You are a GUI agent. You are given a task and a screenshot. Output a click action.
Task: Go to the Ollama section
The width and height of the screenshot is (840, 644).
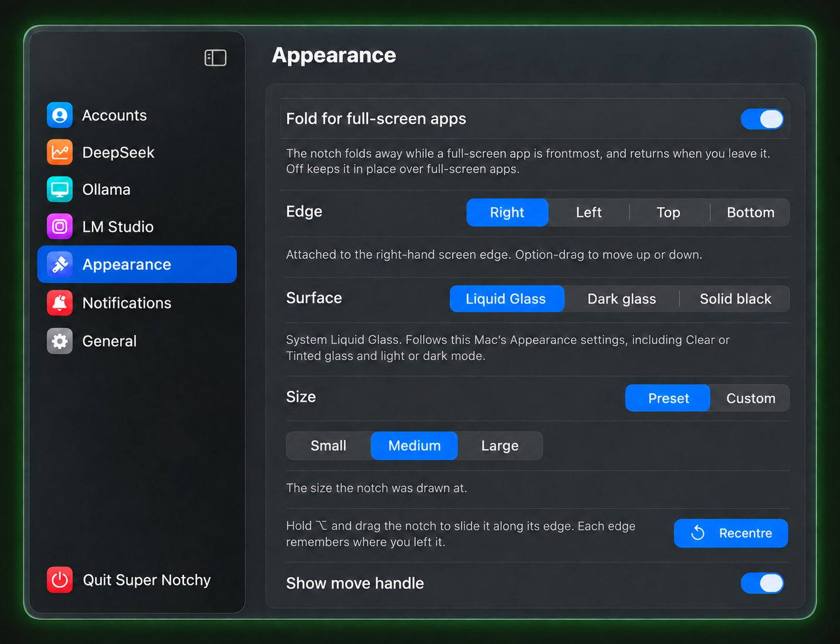137,189
